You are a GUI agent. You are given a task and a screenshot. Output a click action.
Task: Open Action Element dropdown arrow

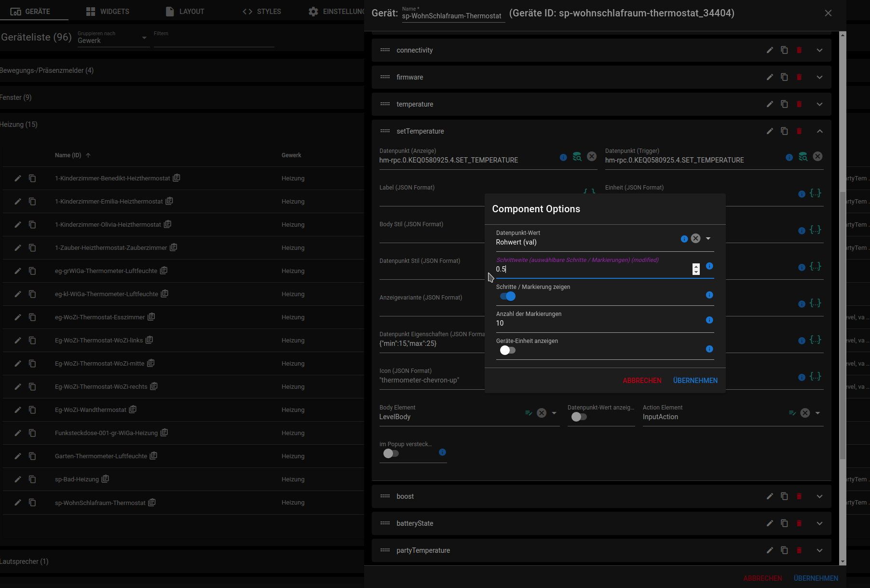point(817,413)
